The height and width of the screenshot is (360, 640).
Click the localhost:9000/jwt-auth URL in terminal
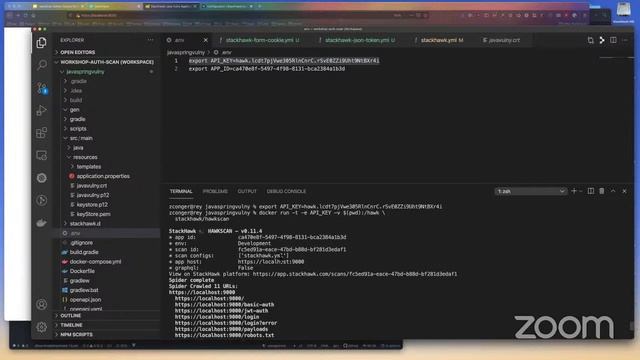pyautogui.click(x=221, y=311)
